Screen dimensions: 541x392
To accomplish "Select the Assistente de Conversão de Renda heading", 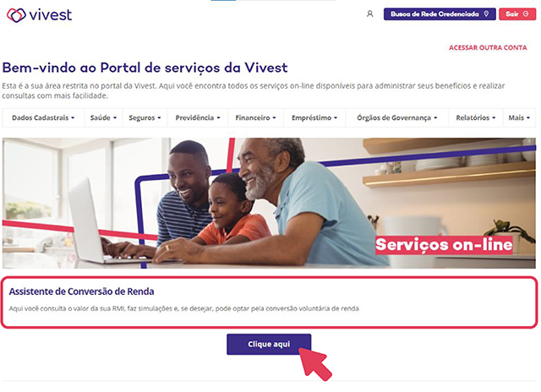I will [x=81, y=291].
